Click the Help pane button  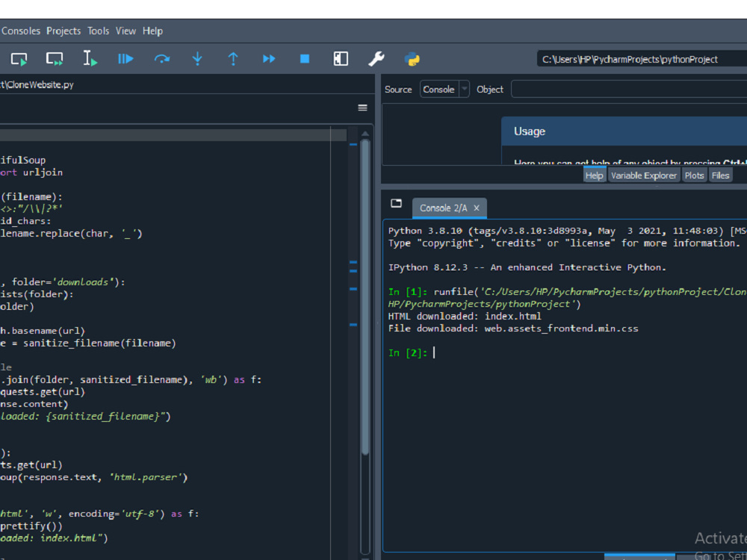click(x=595, y=174)
